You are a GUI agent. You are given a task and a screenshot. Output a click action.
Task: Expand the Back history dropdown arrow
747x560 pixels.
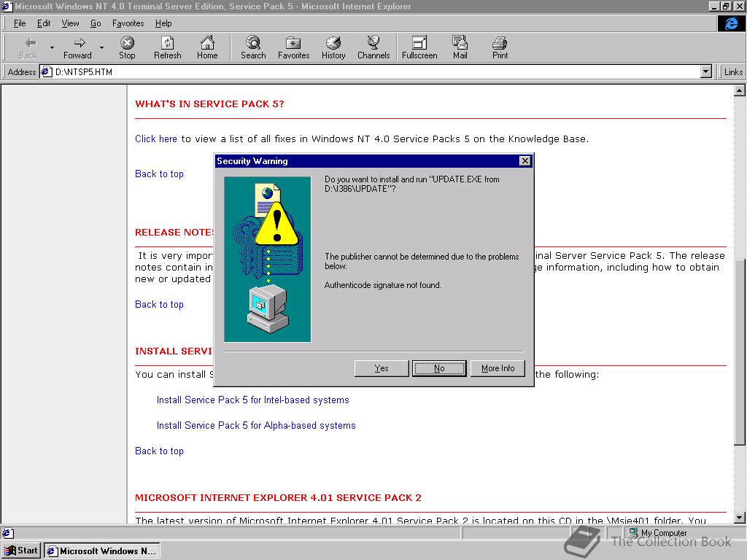[52, 47]
